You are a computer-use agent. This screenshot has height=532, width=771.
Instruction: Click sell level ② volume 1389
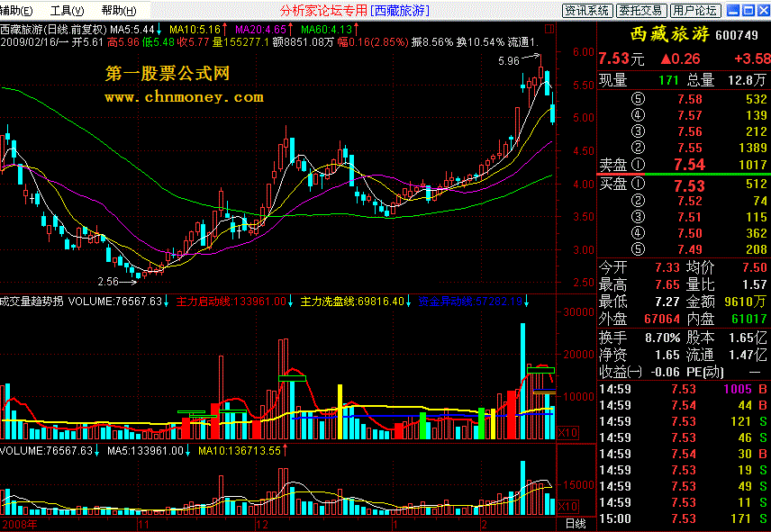click(x=753, y=148)
